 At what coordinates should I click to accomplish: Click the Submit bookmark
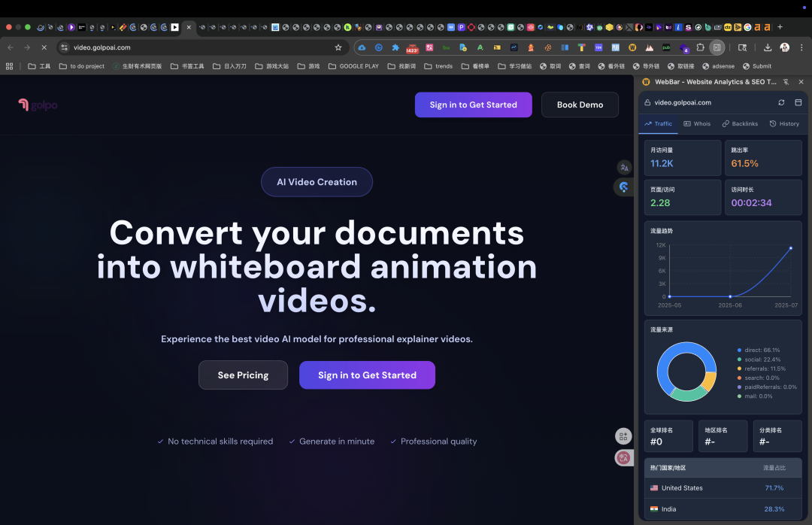(x=757, y=66)
